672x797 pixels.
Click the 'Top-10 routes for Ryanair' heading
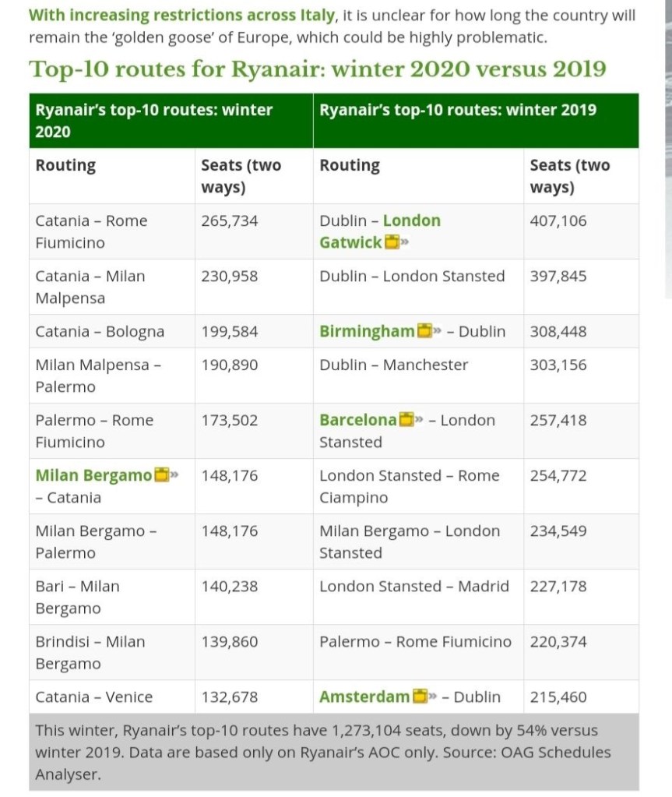click(317, 69)
